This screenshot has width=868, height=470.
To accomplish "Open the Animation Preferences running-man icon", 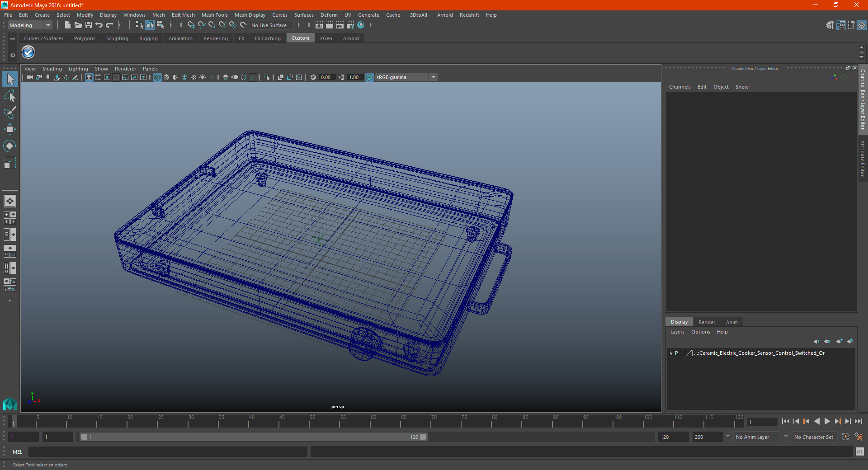I will pos(859,437).
